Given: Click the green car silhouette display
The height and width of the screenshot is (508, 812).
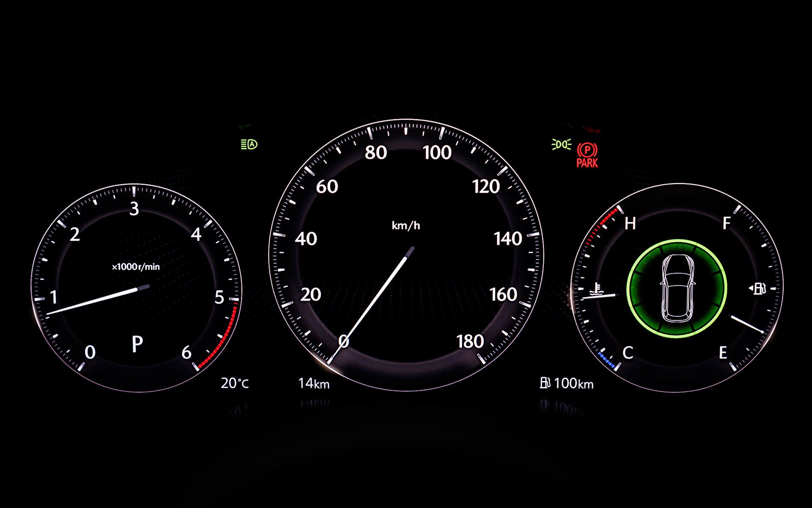Looking at the screenshot, I should click(x=677, y=289).
